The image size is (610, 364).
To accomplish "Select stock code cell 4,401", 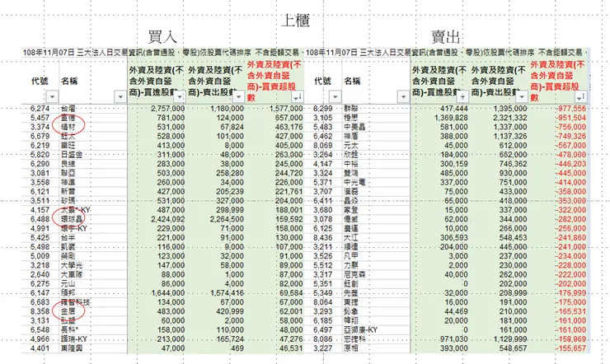I will tap(40, 348).
